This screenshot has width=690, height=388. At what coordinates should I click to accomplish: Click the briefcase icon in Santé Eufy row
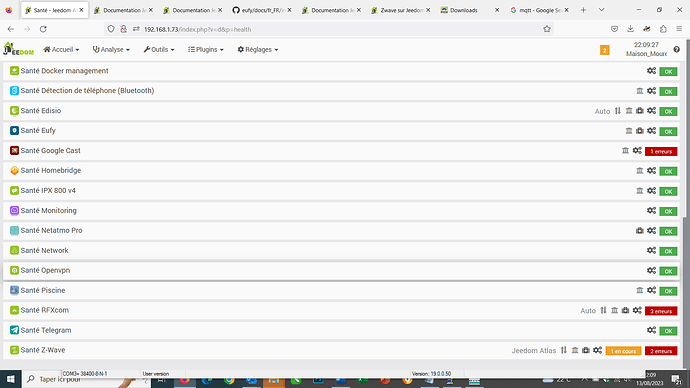(x=640, y=131)
